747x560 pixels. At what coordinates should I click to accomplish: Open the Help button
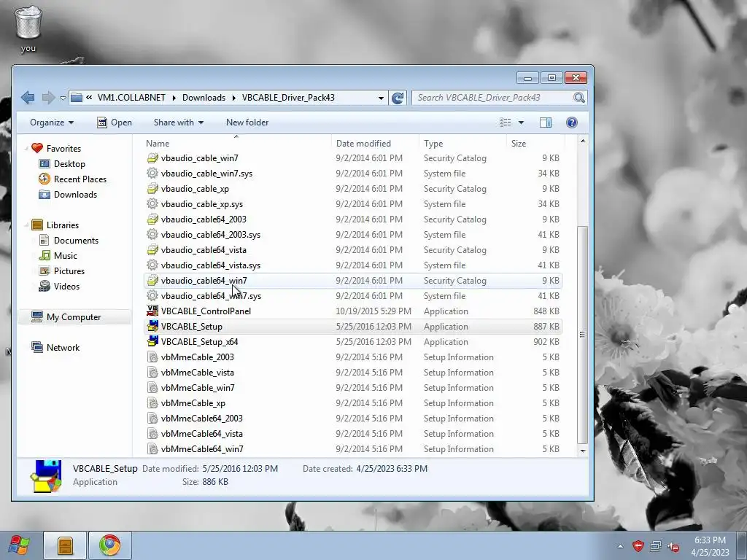pos(572,122)
